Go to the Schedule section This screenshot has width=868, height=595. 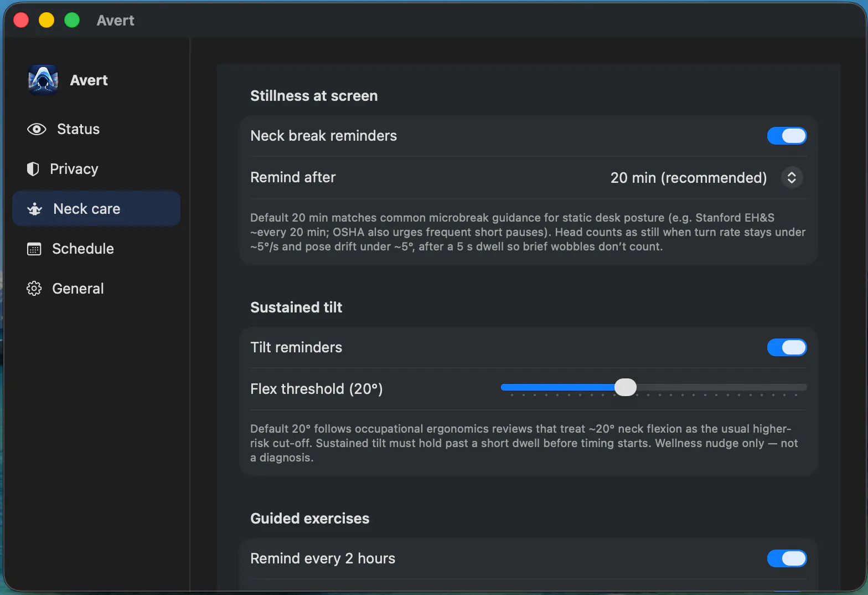point(96,249)
